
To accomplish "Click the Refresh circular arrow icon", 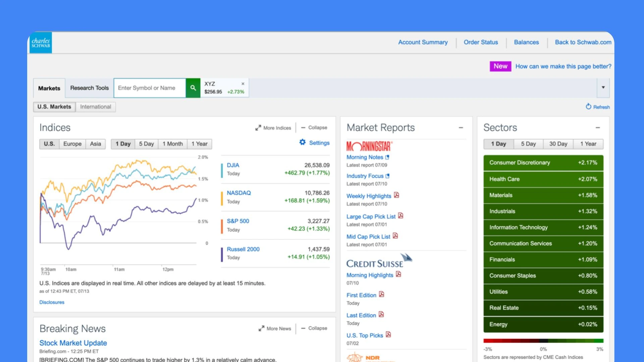I will [x=588, y=107].
